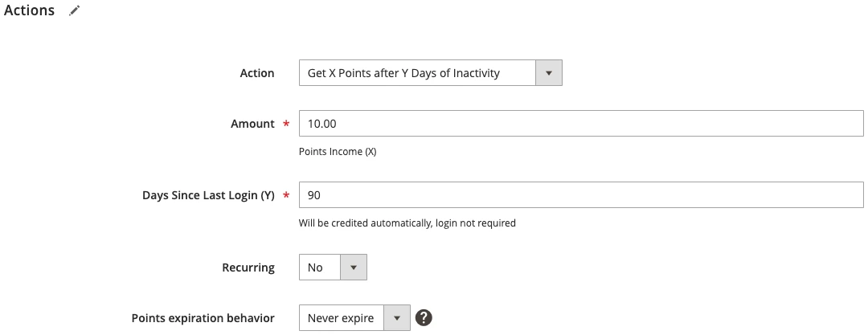Click the red asterisk next to Amount
Viewport: 868px width, 335px height.
click(286, 124)
